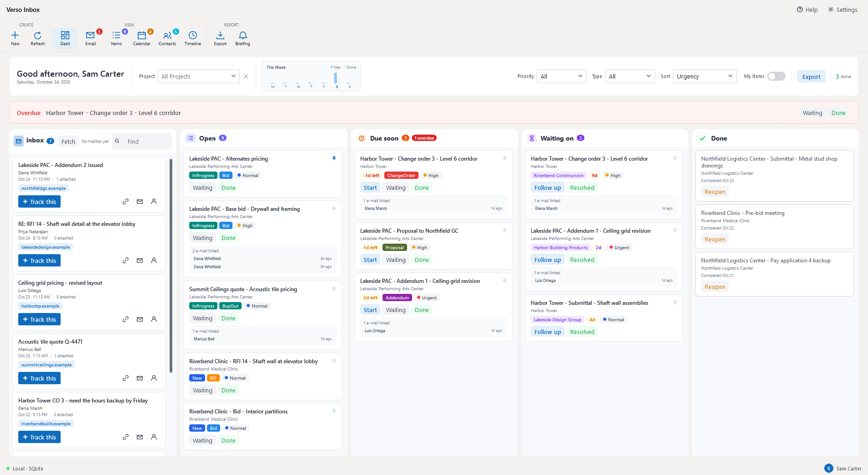Toggle pin on Harbor Tower Submittal Shaft wall card
Screen dimensions: 868x475
pyautogui.click(x=675, y=303)
